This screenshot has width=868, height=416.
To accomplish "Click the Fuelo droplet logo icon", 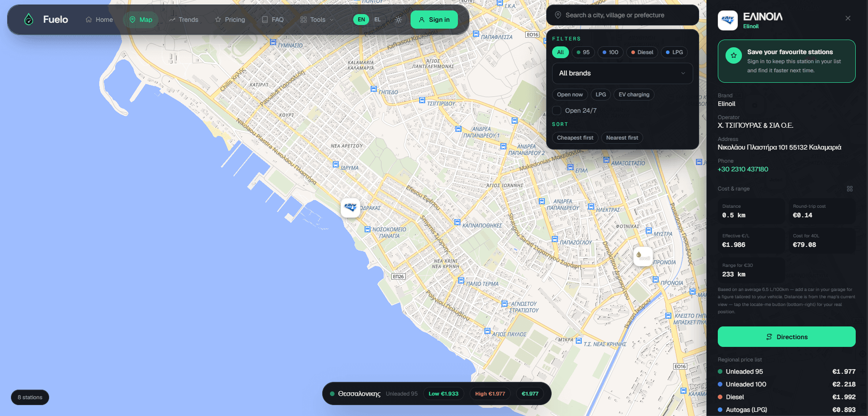I will [29, 19].
